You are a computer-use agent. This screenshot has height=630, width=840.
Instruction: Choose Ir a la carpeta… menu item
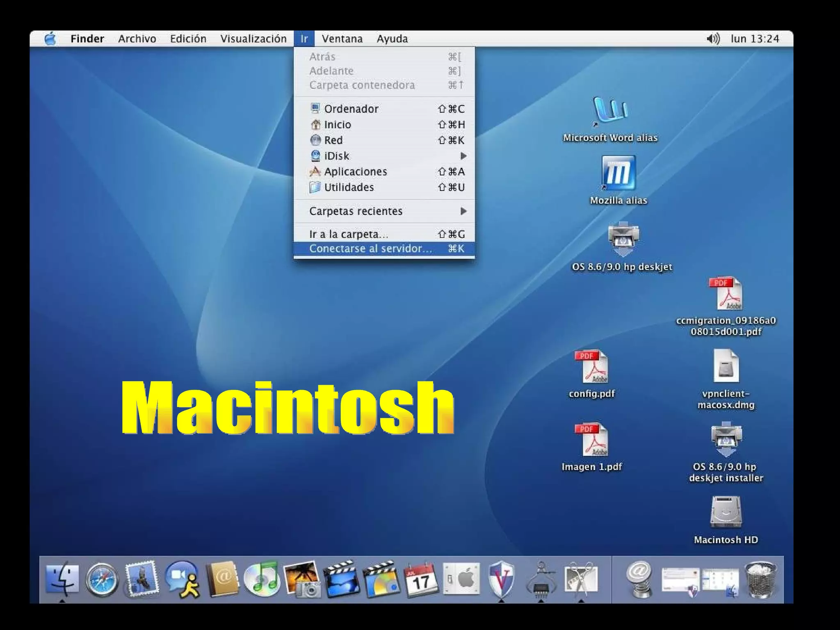pos(384,234)
